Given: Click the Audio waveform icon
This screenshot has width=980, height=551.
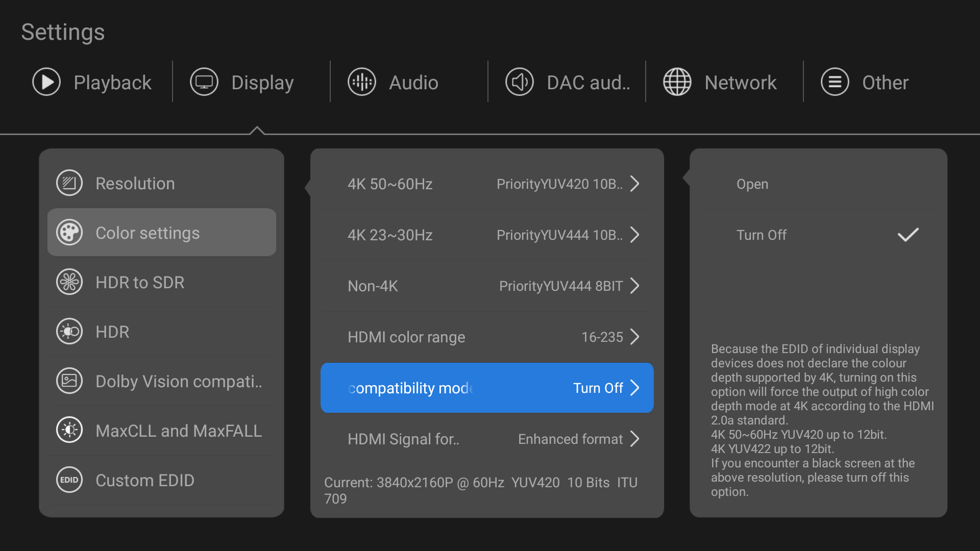Looking at the screenshot, I should [x=362, y=82].
